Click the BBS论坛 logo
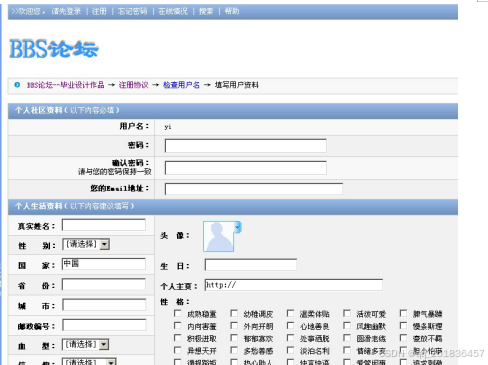Screen dimensions: 488x365 54,49
